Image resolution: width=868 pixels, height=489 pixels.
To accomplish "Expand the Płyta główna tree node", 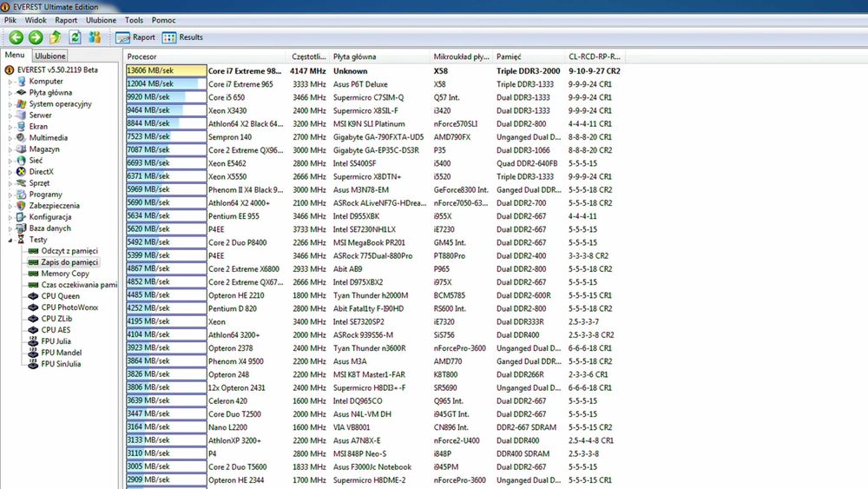I will [x=10, y=92].
